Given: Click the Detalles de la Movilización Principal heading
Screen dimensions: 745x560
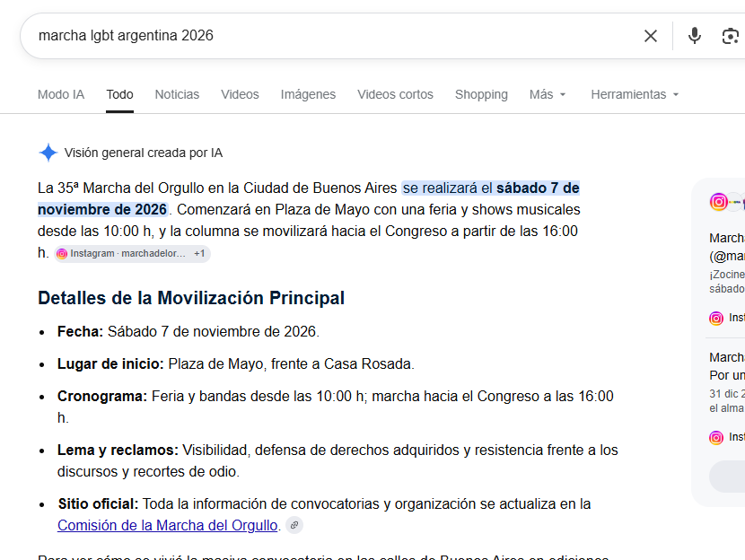Looking at the screenshot, I should pos(191,298).
